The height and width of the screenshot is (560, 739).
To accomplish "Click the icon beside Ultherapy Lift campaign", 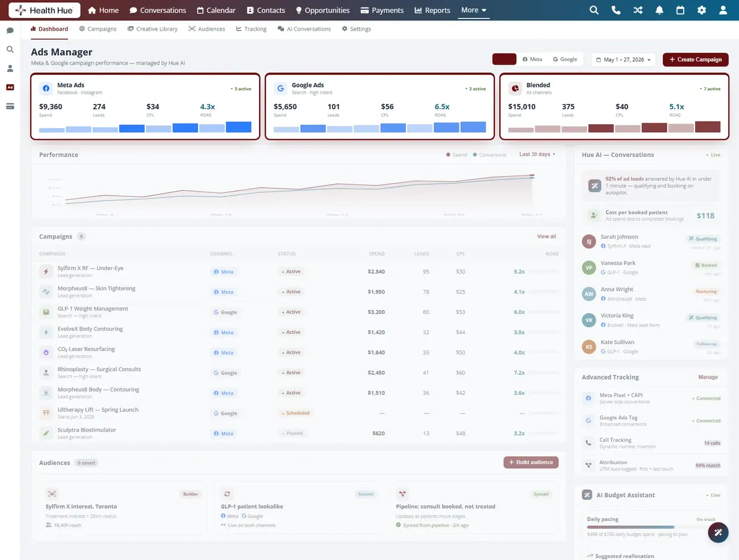I will click(46, 413).
